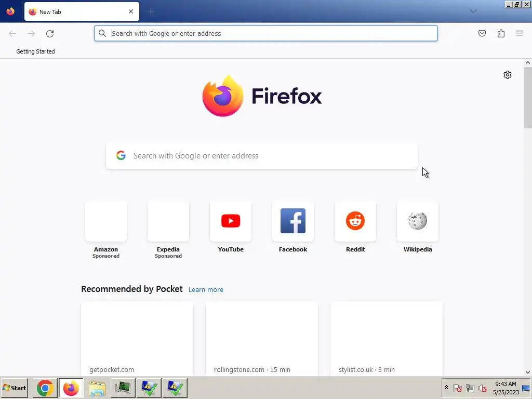Open the Amazon sponsored shortcut tile
Screen dimensions: 532x399
[x=106, y=230]
